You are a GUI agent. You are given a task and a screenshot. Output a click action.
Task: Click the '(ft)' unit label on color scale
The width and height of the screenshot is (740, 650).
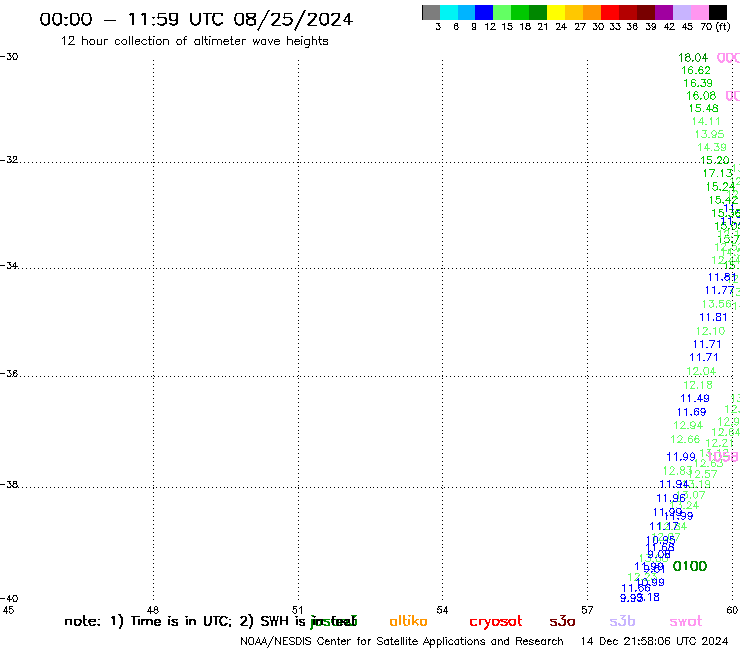[x=723, y=27]
